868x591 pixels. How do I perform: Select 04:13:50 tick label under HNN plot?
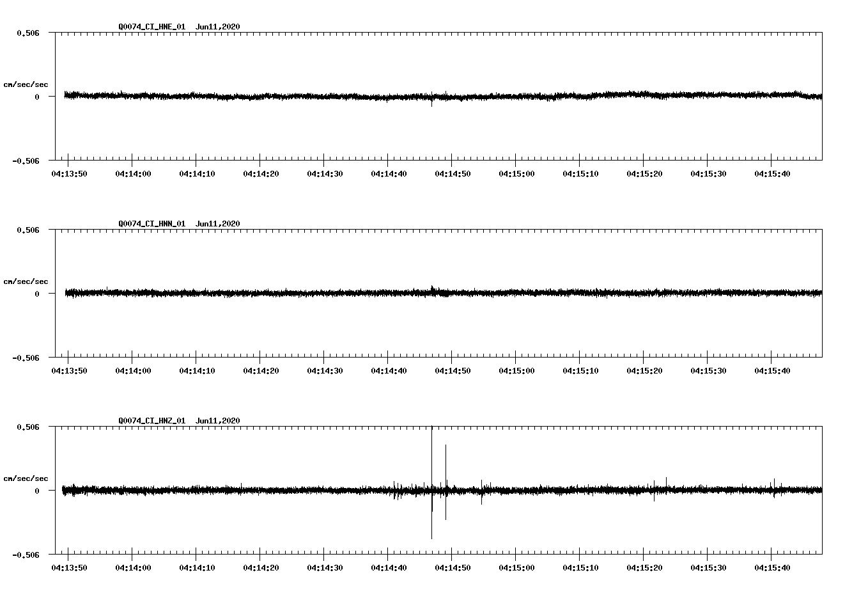(69, 371)
